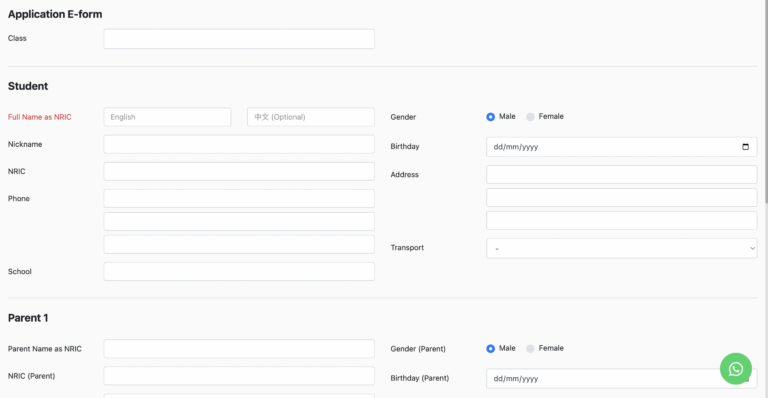
Task: Select the first Phone input box
Action: tap(239, 198)
